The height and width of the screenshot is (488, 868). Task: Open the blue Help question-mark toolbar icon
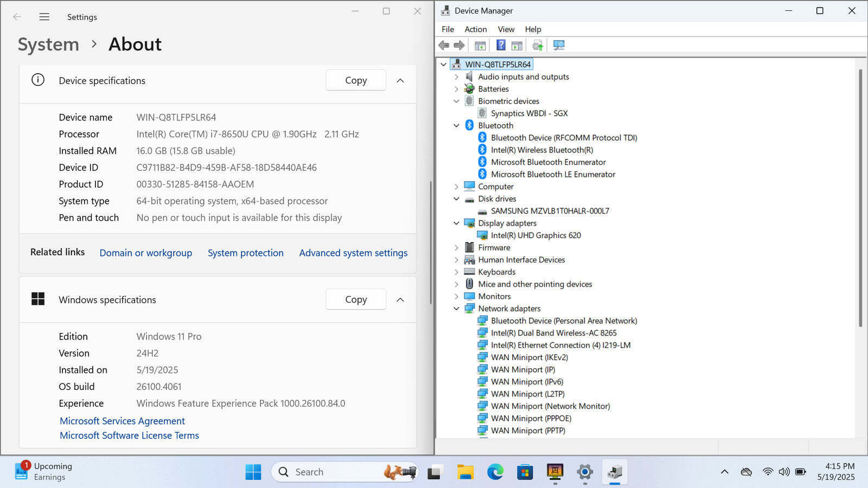point(501,45)
